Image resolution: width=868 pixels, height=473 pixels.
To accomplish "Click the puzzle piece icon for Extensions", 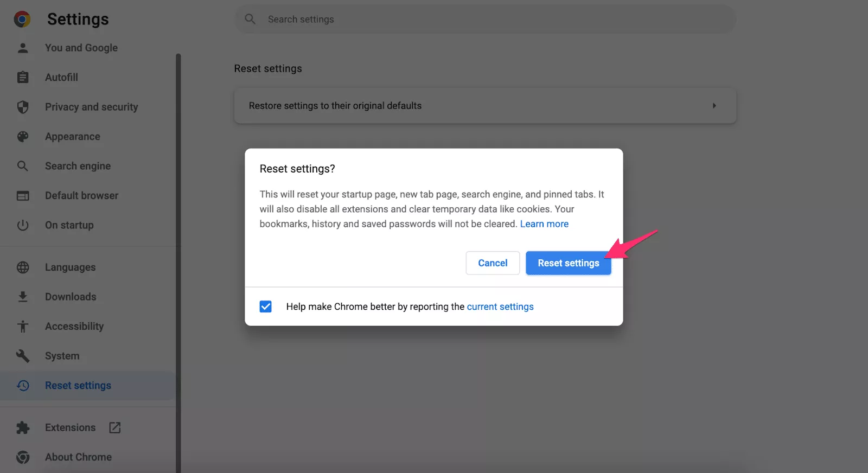I will (23, 428).
